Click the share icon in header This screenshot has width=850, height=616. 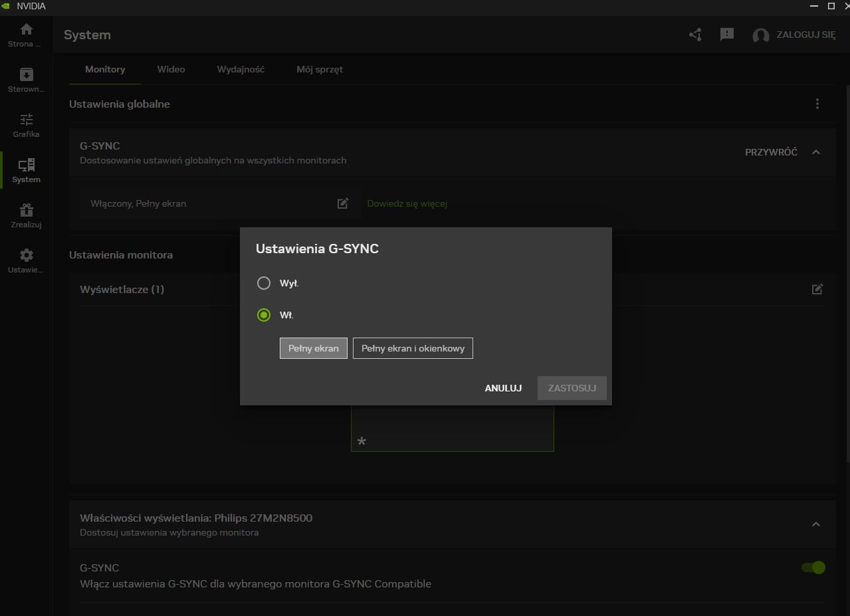tap(695, 35)
